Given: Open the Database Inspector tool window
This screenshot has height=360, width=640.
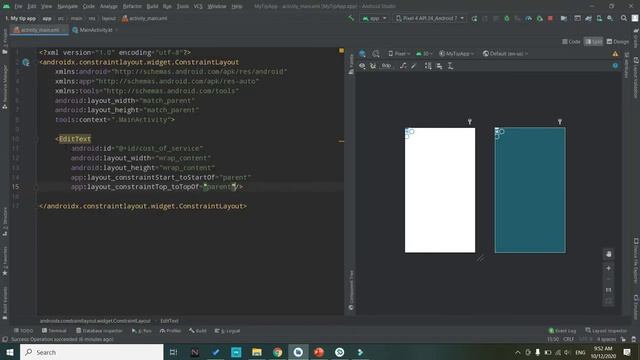Looking at the screenshot, I should [x=99, y=331].
